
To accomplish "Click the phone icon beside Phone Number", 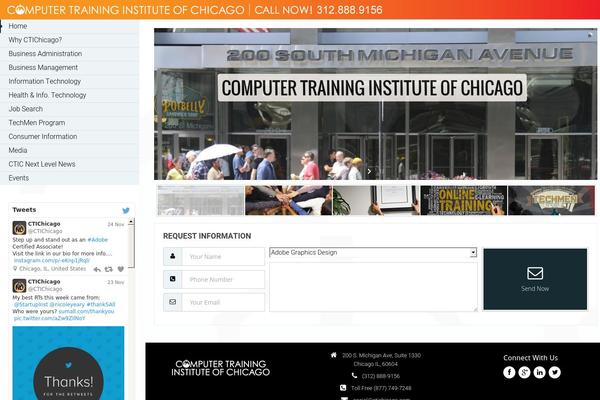I will [173, 279].
